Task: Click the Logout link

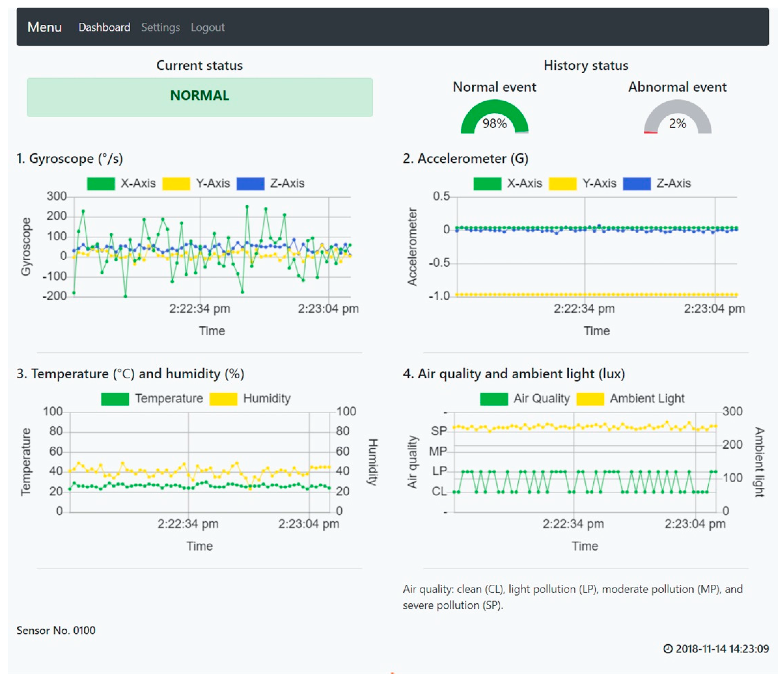Action: [208, 27]
